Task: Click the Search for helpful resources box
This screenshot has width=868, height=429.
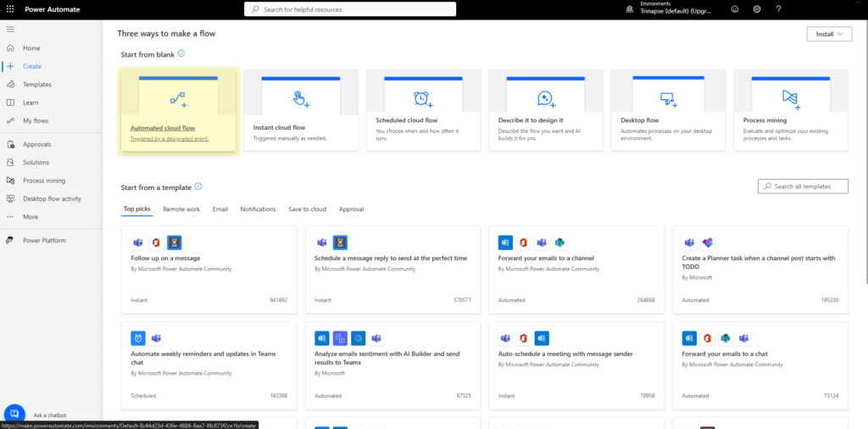Action: click(350, 9)
